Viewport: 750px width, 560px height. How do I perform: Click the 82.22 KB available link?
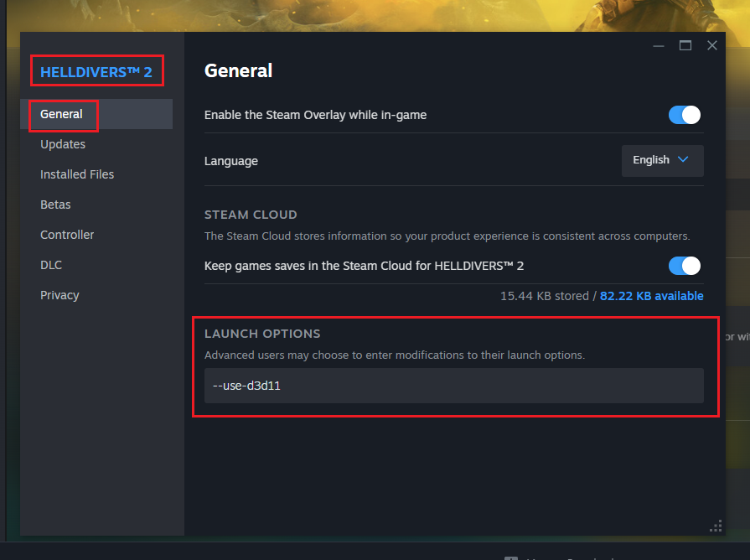click(651, 296)
